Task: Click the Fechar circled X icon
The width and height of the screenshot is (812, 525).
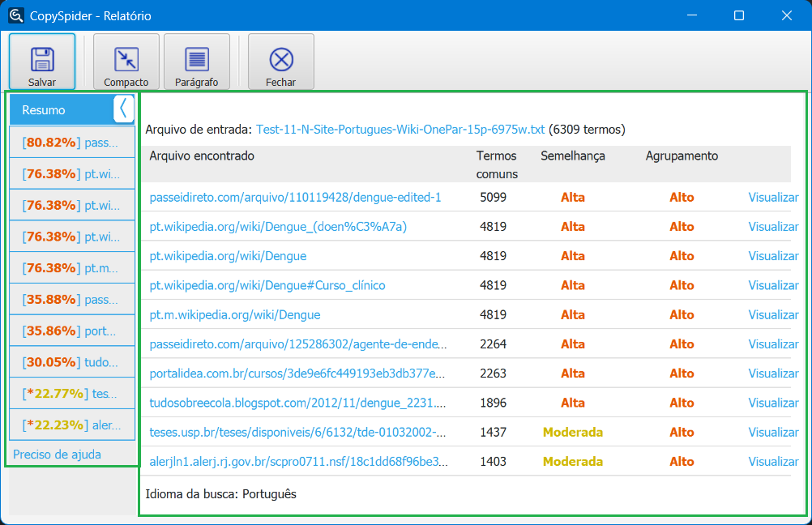Action: (x=280, y=59)
